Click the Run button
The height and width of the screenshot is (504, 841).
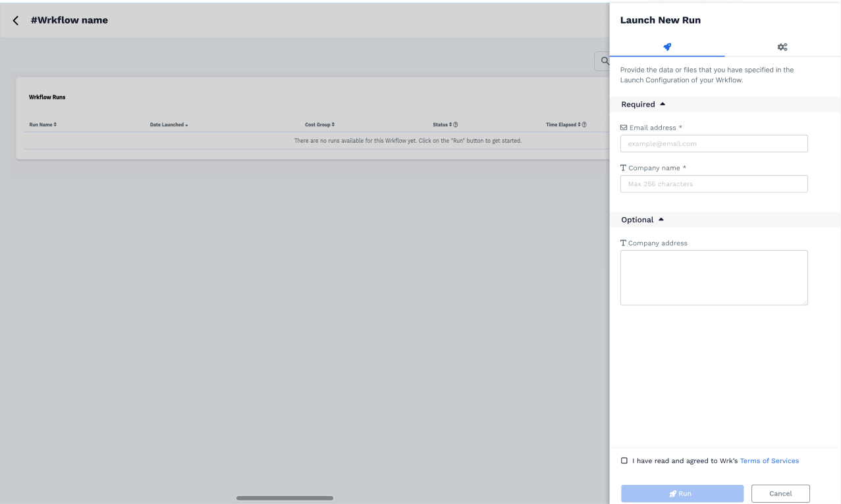682,493
